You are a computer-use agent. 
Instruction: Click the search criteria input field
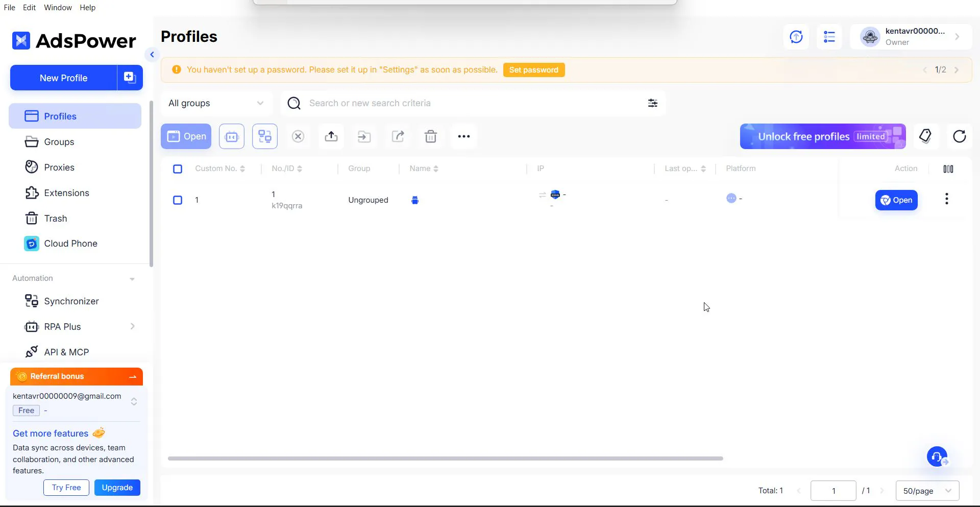(x=475, y=103)
